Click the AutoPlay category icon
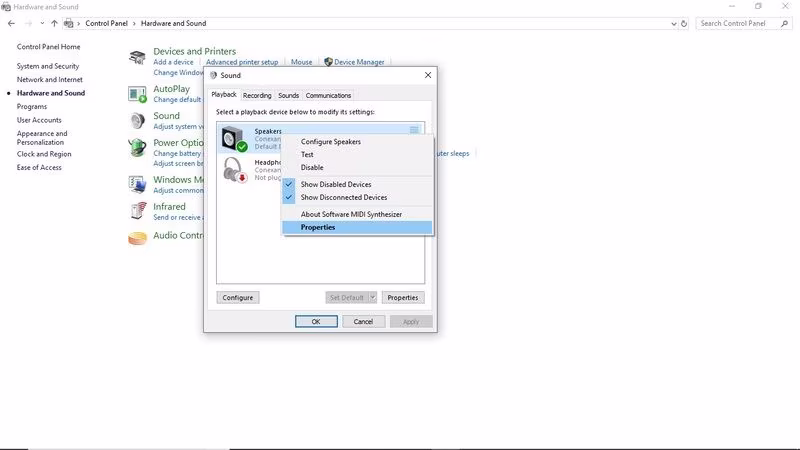Image resolution: width=800 pixels, height=450 pixels. (x=137, y=94)
